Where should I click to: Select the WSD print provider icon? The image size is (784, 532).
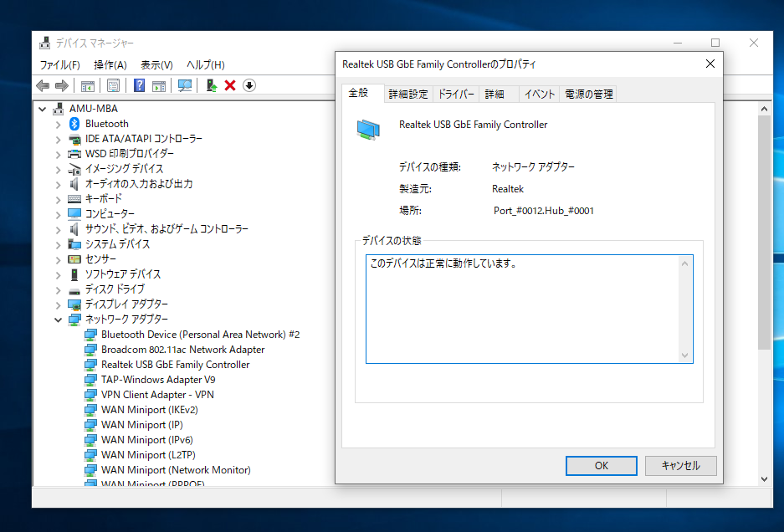74,154
